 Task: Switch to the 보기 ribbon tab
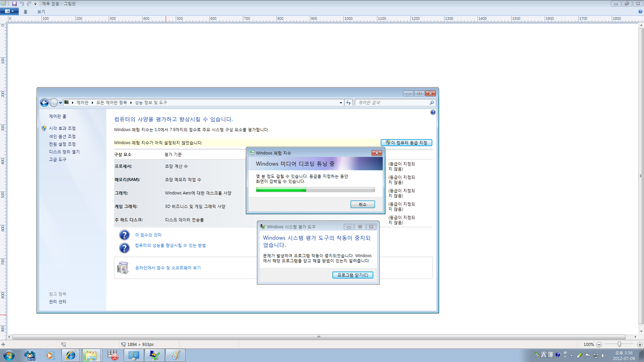tap(41, 12)
